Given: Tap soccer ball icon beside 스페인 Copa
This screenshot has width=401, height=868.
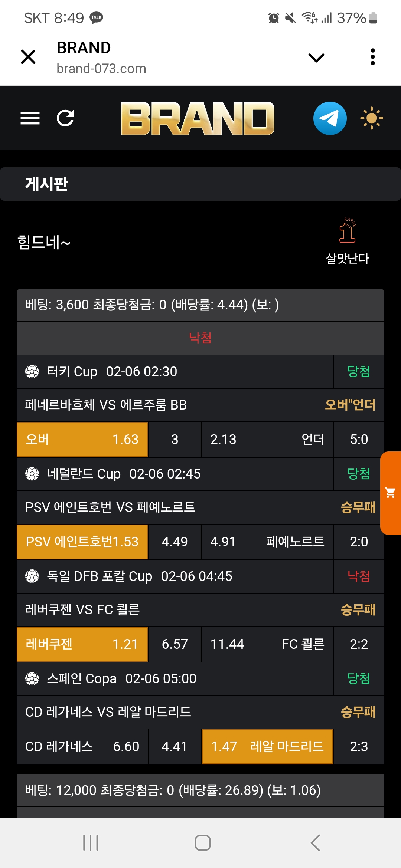Looking at the screenshot, I should pyautogui.click(x=32, y=678).
